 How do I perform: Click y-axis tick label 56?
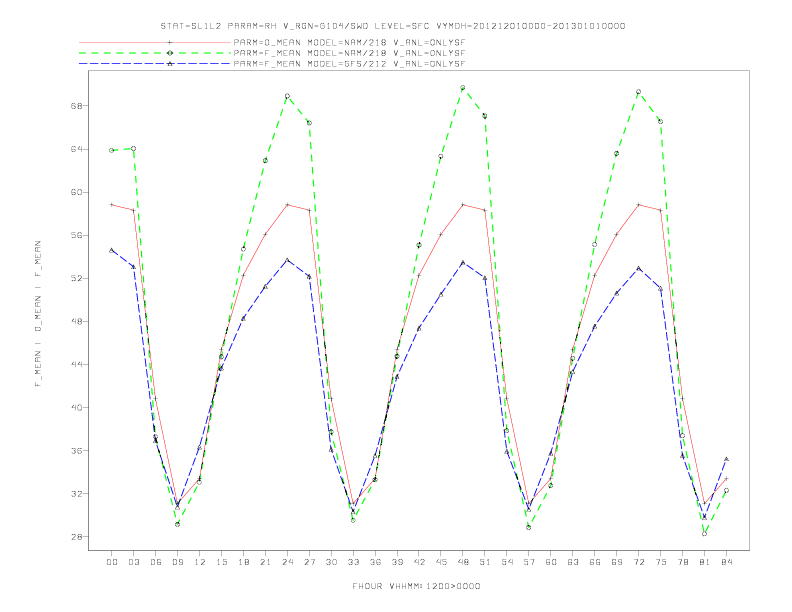[x=76, y=235]
